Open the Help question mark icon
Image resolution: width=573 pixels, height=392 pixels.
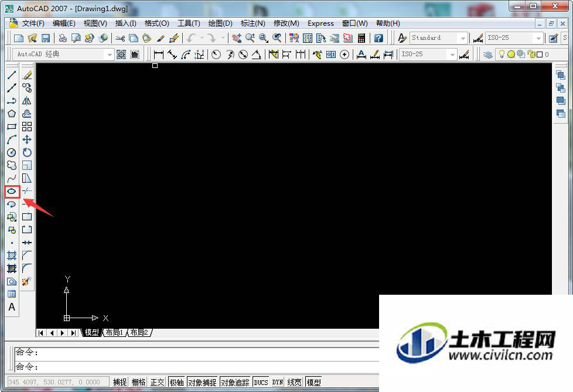378,38
